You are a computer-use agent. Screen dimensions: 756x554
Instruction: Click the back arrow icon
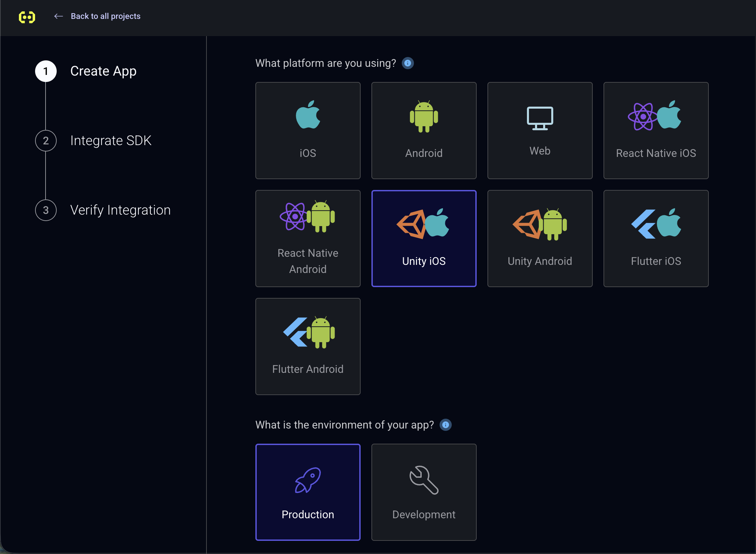click(x=59, y=16)
